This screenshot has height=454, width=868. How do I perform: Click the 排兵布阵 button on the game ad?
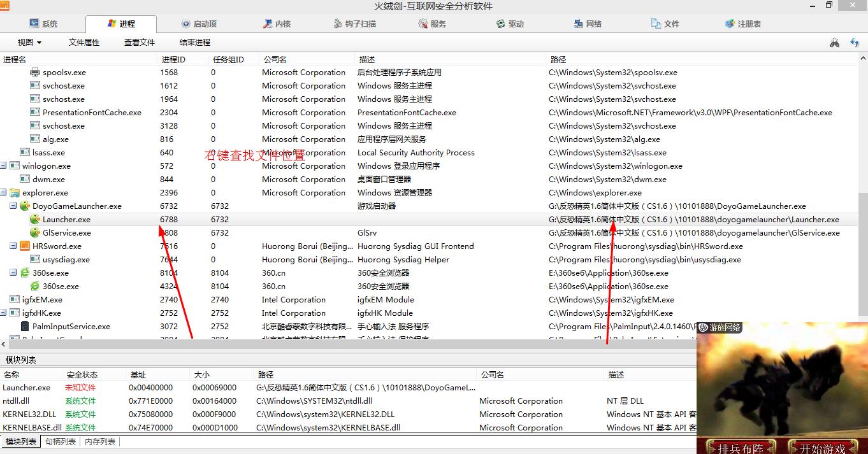tap(741, 448)
